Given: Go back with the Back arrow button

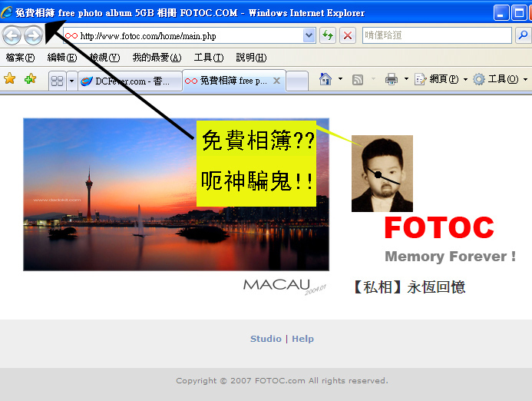Looking at the screenshot, I should (x=12, y=35).
